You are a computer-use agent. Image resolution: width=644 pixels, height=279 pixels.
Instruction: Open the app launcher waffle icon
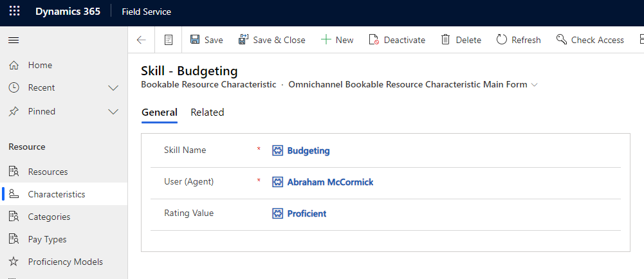[14, 12]
